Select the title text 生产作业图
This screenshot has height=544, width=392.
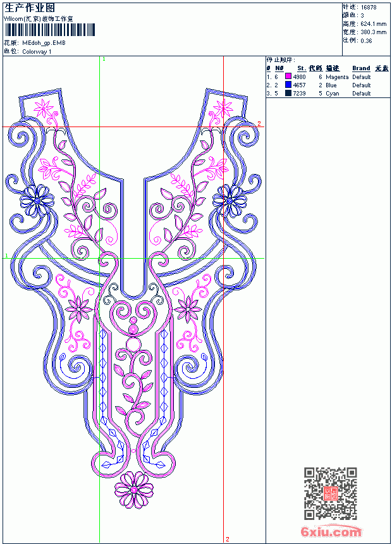pyautogui.click(x=30, y=8)
